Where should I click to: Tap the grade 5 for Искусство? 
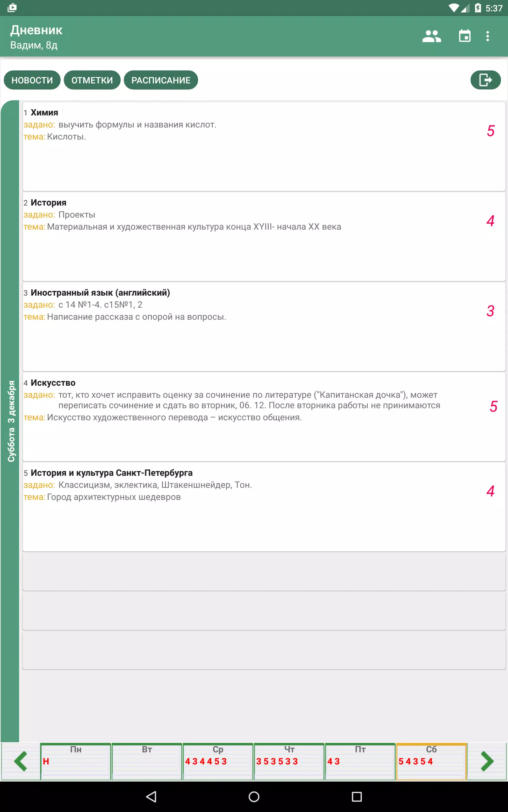coord(493,406)
